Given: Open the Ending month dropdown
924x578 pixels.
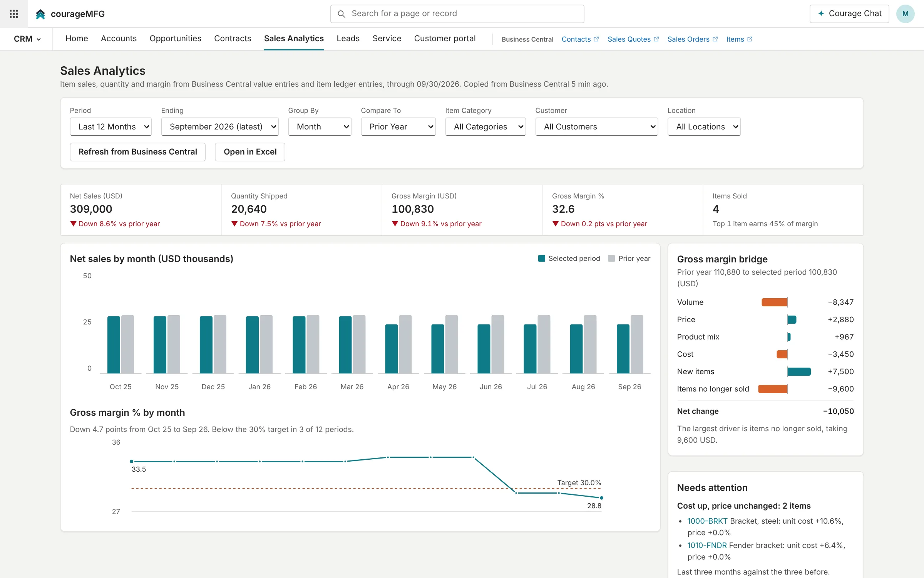Looking at the screenshot, I should [x=220, y=127].
